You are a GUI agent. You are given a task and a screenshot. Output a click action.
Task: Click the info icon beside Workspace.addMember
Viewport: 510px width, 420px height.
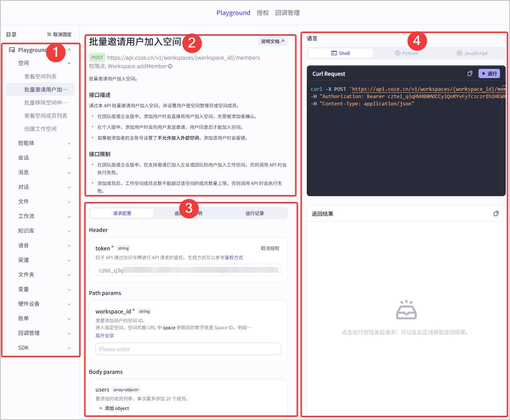(170, 66)
